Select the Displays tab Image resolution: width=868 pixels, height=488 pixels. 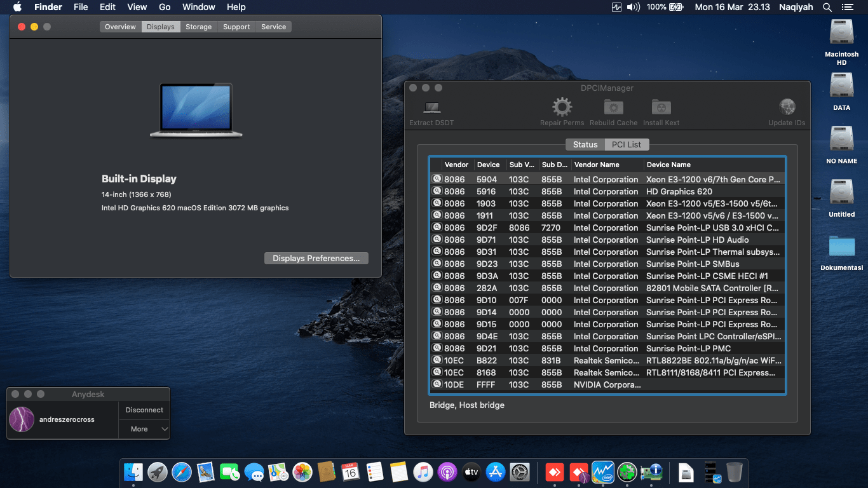[160, 27]
